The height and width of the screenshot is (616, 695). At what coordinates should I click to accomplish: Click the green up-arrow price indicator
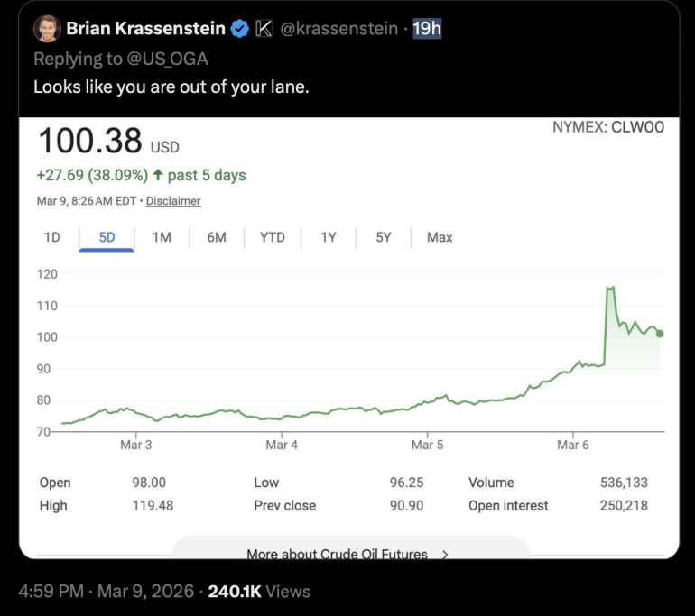click(x=158, y=175)
